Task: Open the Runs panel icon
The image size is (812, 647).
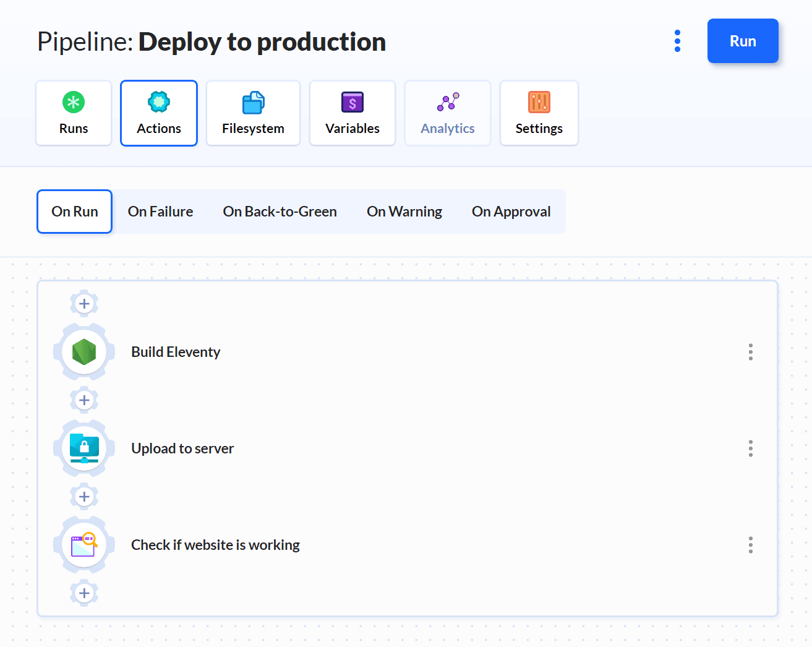Action: (x=74, y=102)
